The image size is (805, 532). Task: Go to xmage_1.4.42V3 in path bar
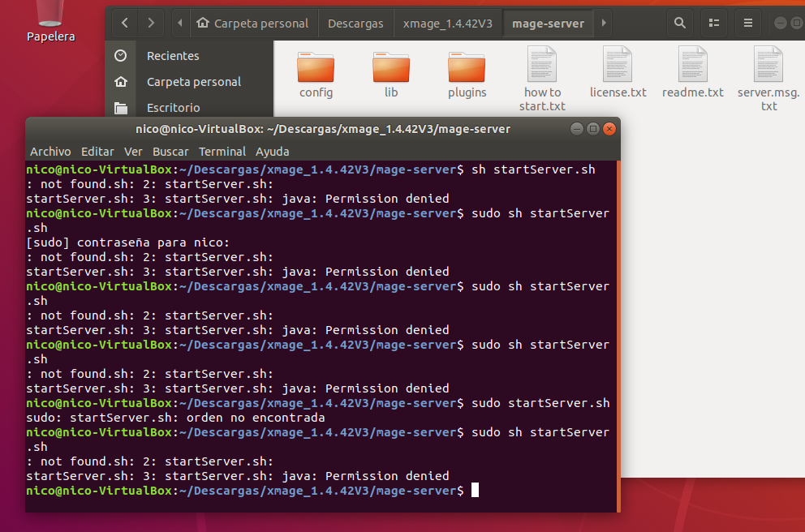tap(448, 24)
